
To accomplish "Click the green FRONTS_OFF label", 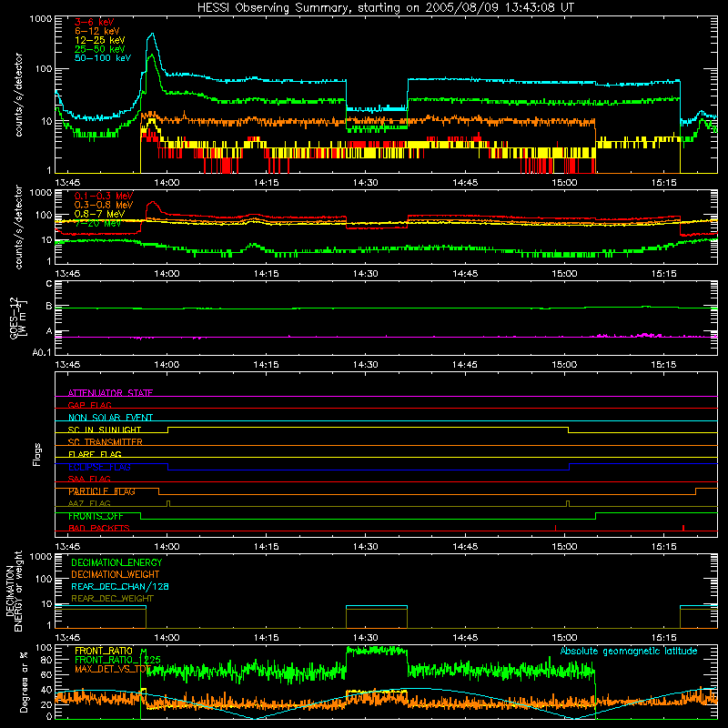I will (96, 516).
